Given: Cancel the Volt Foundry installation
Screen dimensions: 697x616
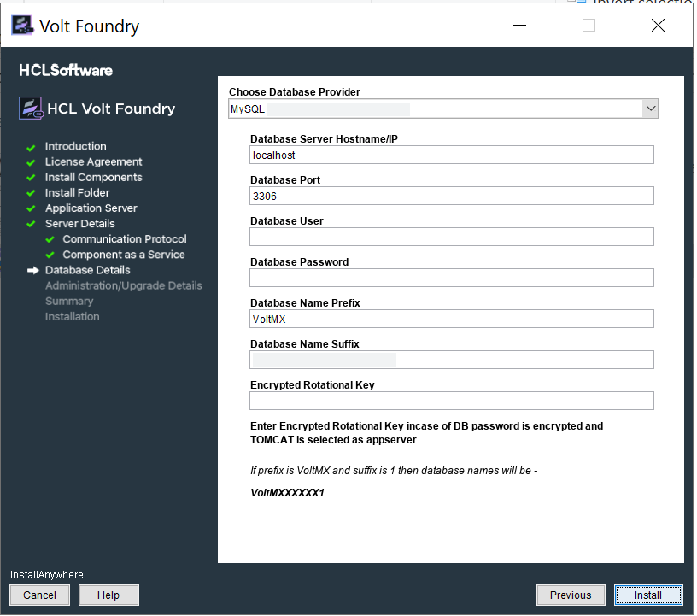Looking at the screenshot, I should 39,595.
